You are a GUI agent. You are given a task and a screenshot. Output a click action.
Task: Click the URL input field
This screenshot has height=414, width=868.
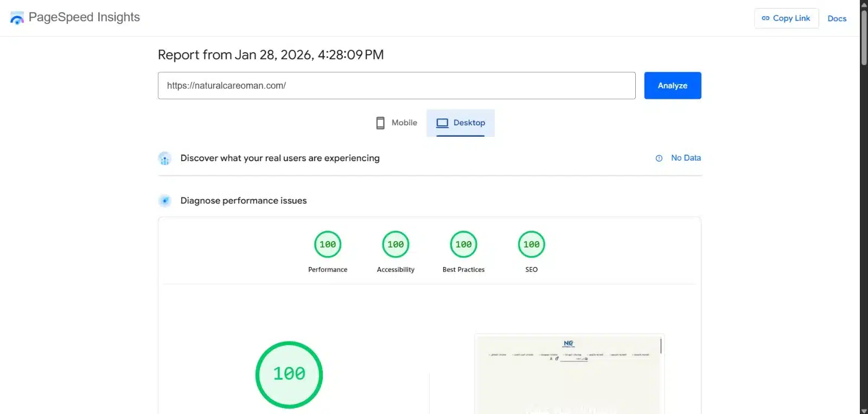[396, 86]
